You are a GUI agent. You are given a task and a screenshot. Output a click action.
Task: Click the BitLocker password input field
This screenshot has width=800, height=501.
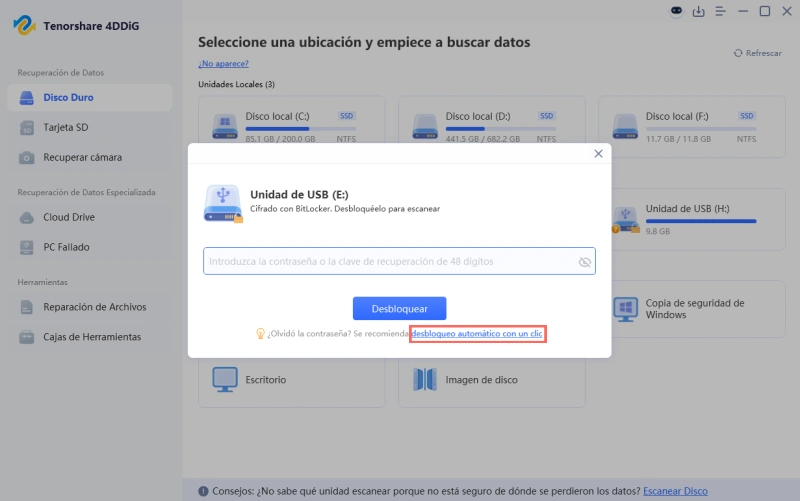click(399, 261)
